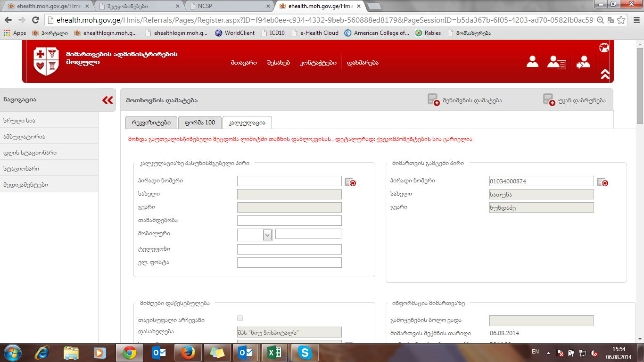
Task: Click the globe icon at header top-right
Action: coord(604,48)
